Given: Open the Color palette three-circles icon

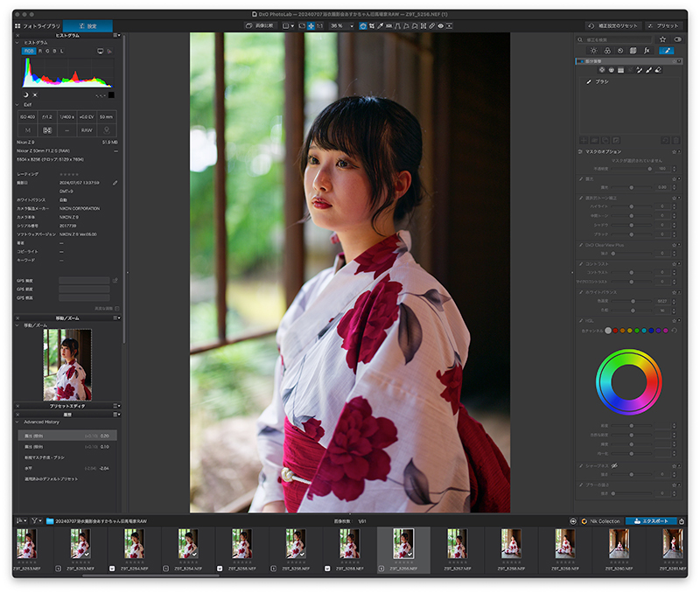Looking at the screenshot, I should click(607, 51).
